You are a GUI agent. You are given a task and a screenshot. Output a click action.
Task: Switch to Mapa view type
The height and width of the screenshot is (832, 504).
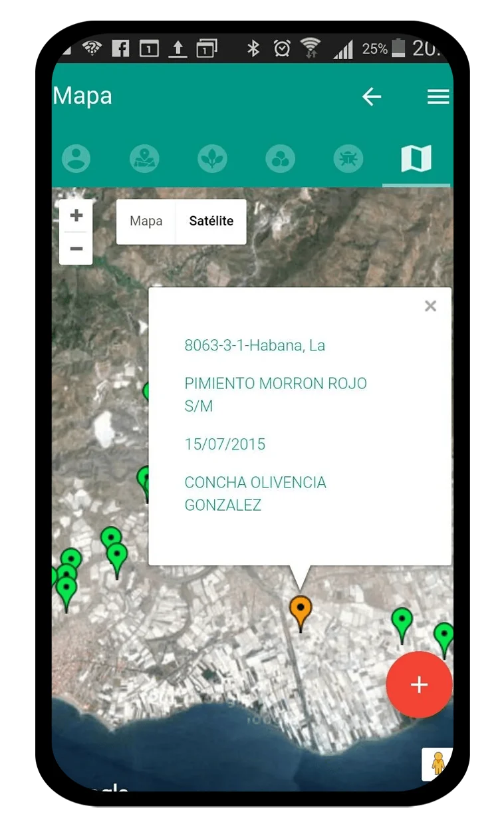(146, 221)
